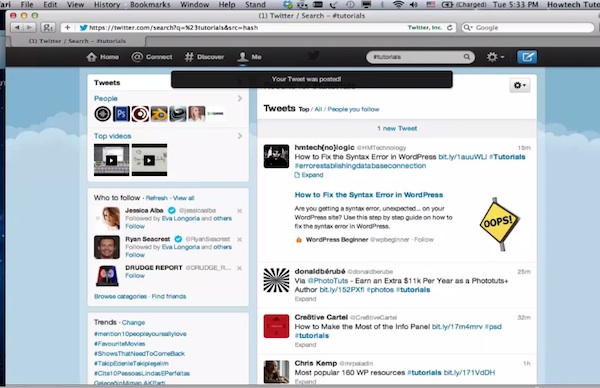Dismiss DRUDGE REPORT follow suggestion
Screen dimensions: 600x388
pyautogui.click(x=240, y=268)
